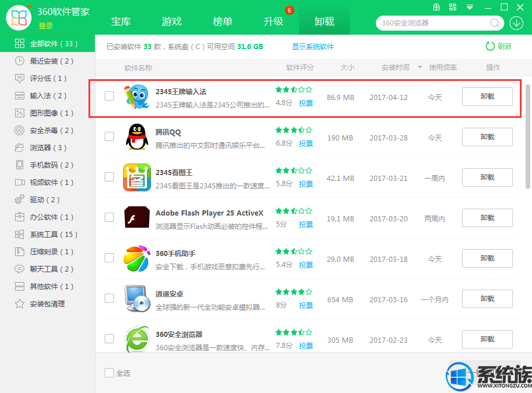Sort by 大小 column header
The image size is (532, 393).
pos(348,67)
